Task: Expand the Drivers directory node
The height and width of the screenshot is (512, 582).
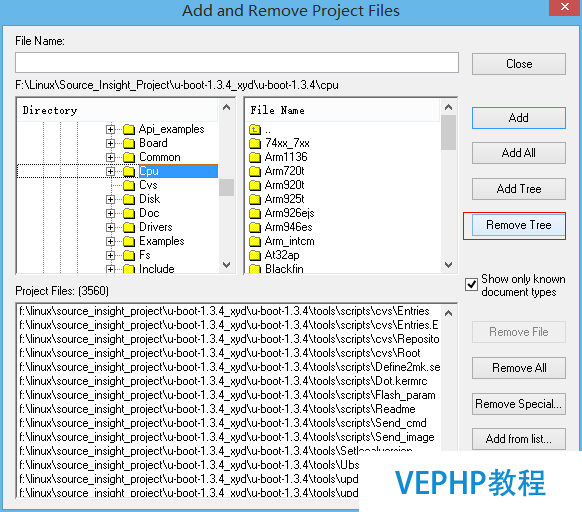Action: 110,227
